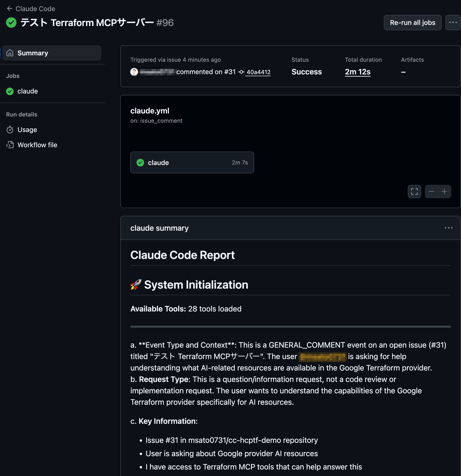Select the claude job in the Jobs list
This screenshot has height=476, width=461.
click(27, 91)
